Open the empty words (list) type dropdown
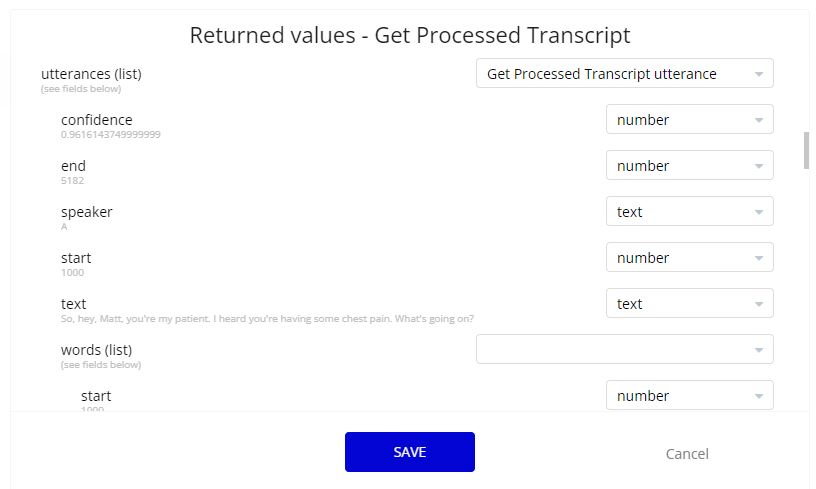816x489 pixels. [624, 349]
